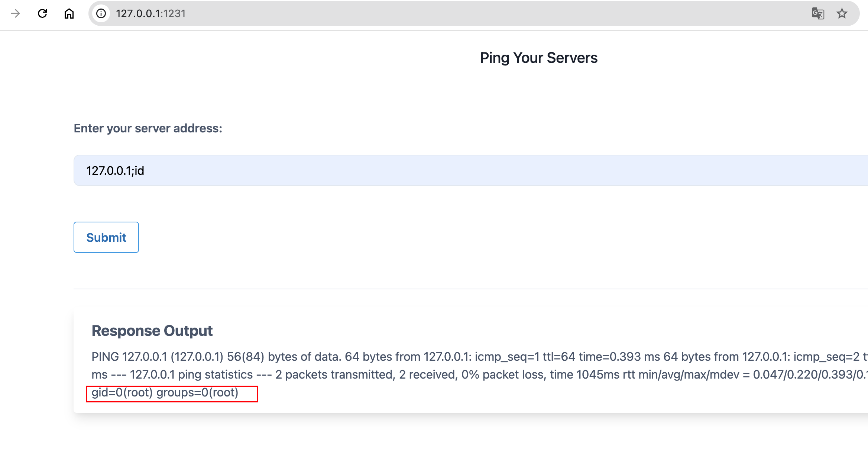Click the 127.0.0.1:1231 URL text
Viewport: 868px width, 450px height.
tap(150, 14)
